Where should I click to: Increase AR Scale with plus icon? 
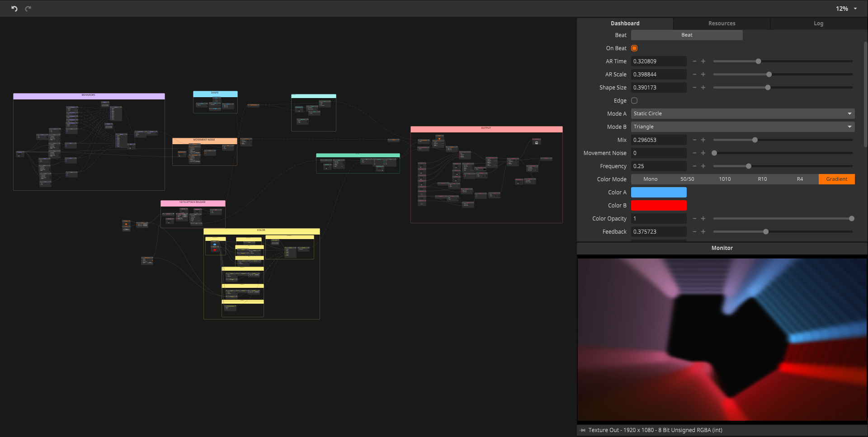click(703, 75)
